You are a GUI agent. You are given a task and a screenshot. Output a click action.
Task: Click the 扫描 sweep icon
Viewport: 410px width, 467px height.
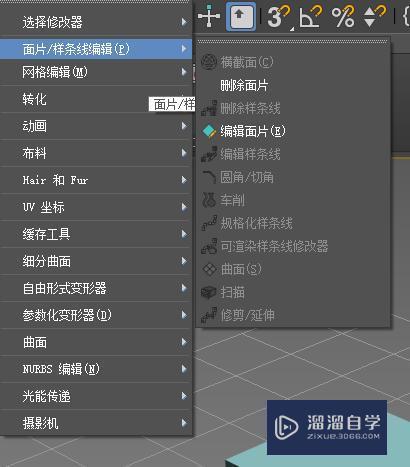click(209, 292)
